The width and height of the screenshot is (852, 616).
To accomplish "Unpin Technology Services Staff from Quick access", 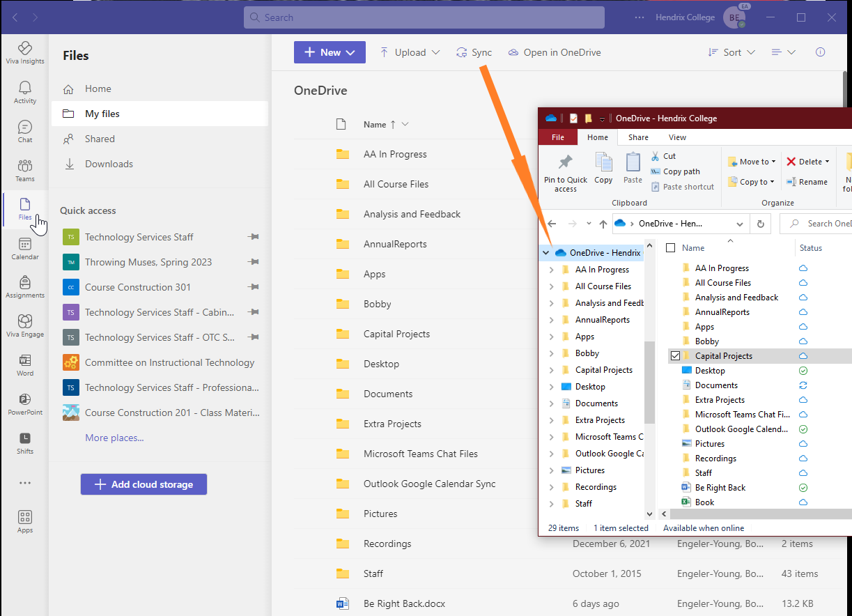I will pos(253,237).
